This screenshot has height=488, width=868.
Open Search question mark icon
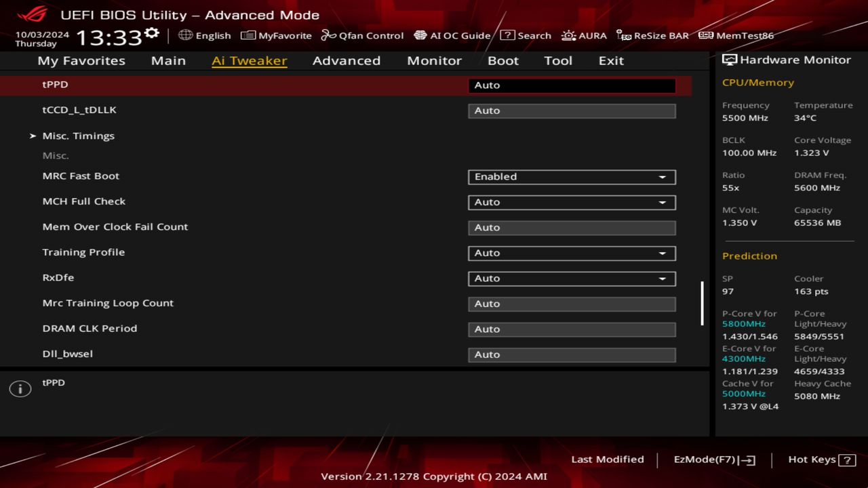[x=507, y=35]
